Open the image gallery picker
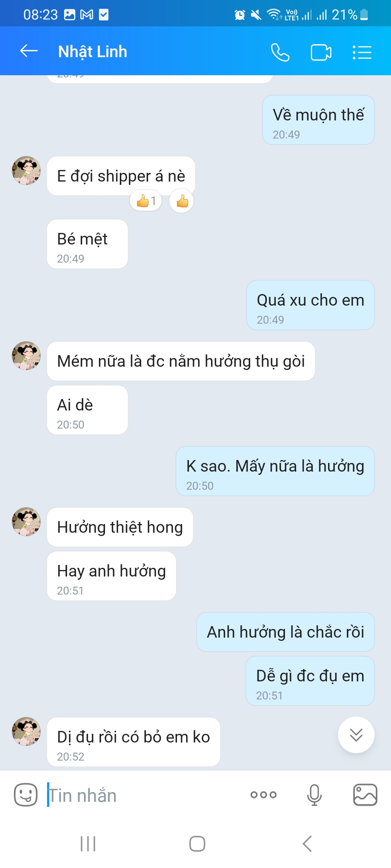391x868 pixels. pos(365,795)
